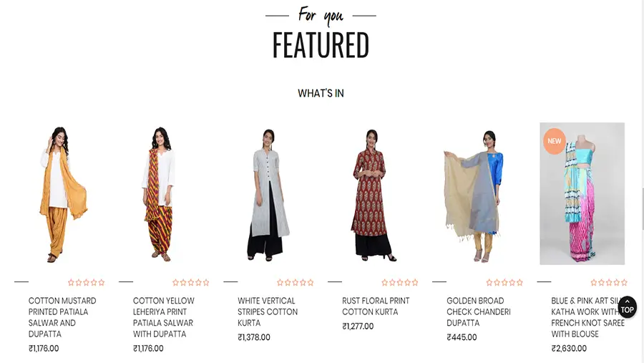
Task: Click star rating of Cotton Mustard Patiala Salwar
Action: 87,282
